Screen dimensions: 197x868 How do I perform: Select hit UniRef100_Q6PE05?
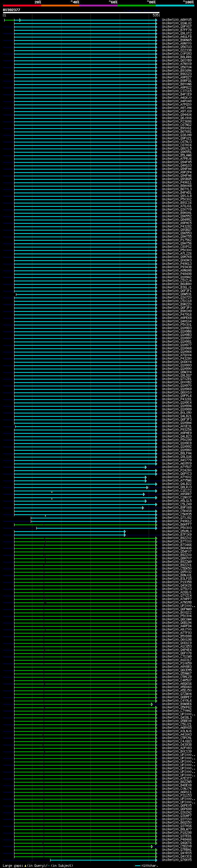click(177, 805)
